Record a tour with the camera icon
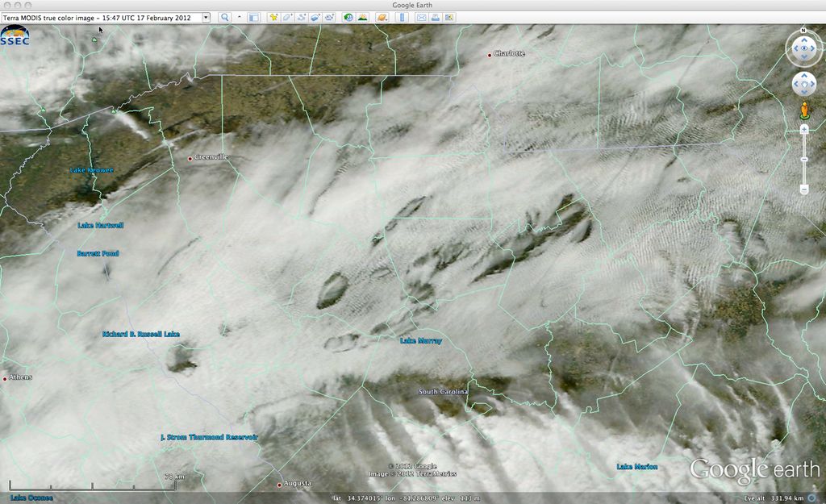826x504 pixels. pyautogui.click(x=330, y=18)
